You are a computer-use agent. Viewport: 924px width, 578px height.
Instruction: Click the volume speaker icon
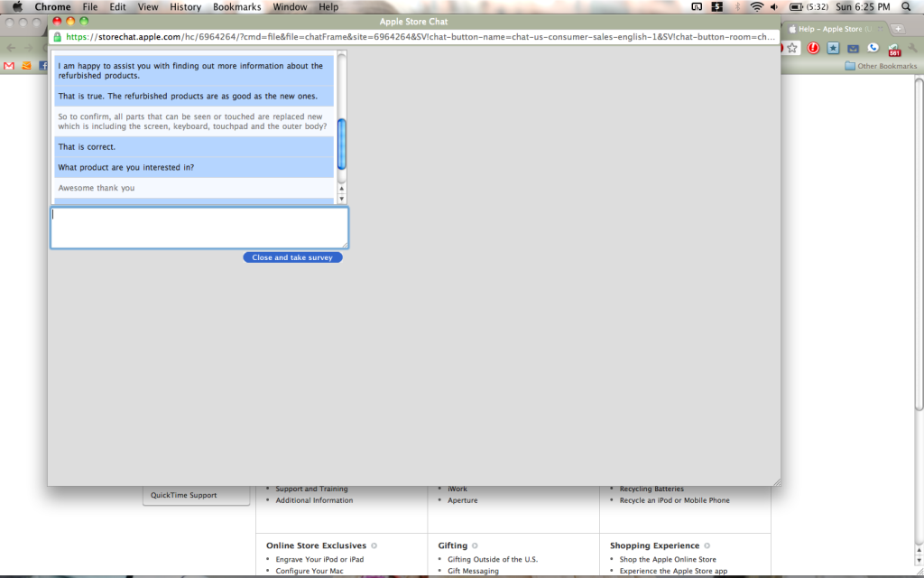click(x=774, y=7)
